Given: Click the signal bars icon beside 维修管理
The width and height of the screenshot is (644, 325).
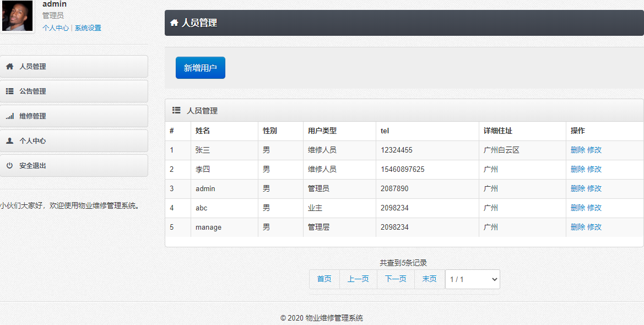Looking at the screenshot, I should pyautogui.click(x=10, y=116).
